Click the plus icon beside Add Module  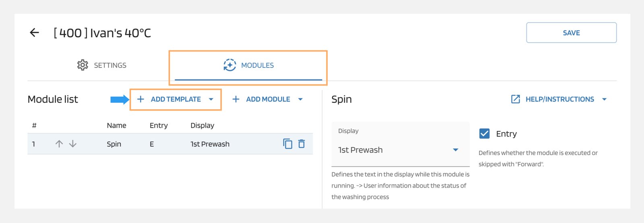click(x=236, y=99)
